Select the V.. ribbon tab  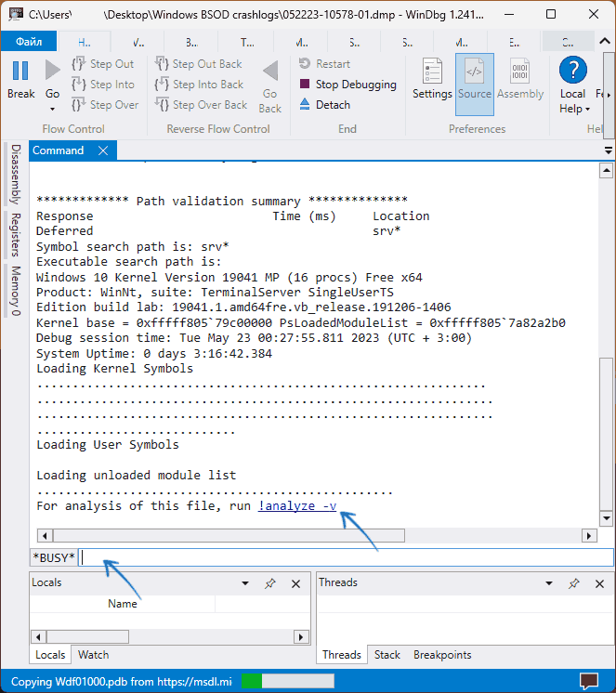click(x=138, y=43)
